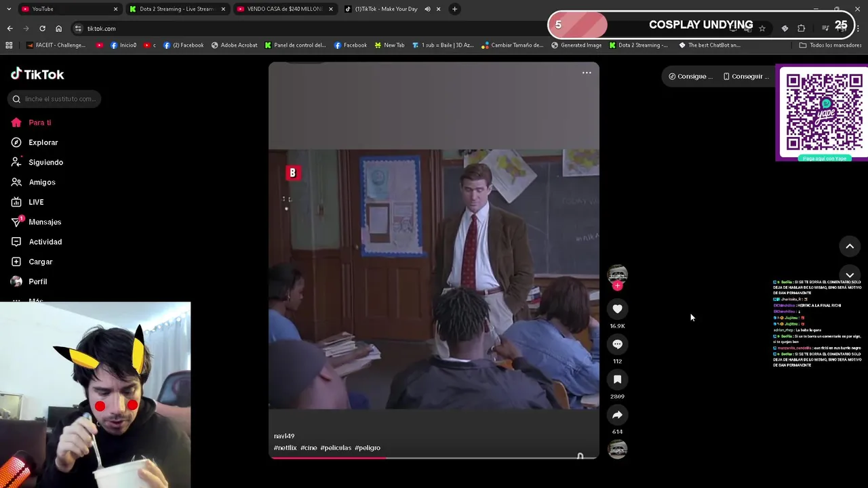Open Generated Image bookmark
Screen dimensions: 868x488
coord(576,45)
